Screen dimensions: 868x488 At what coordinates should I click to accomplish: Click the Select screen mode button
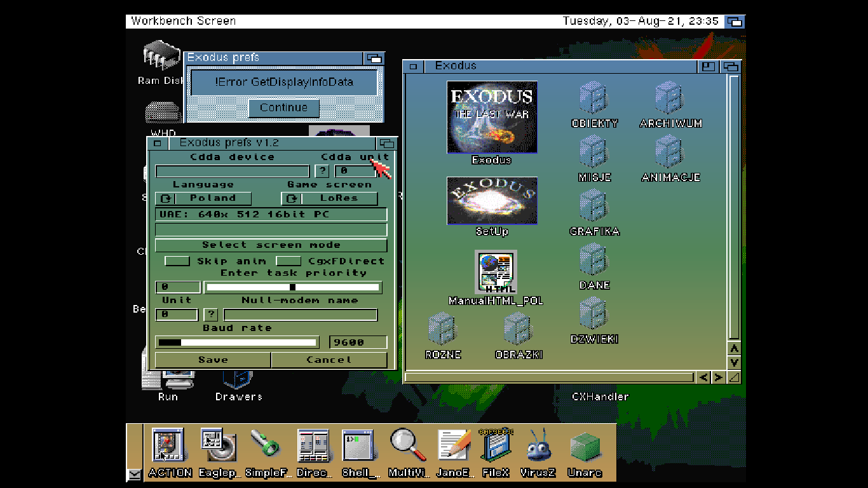[271, 245]
